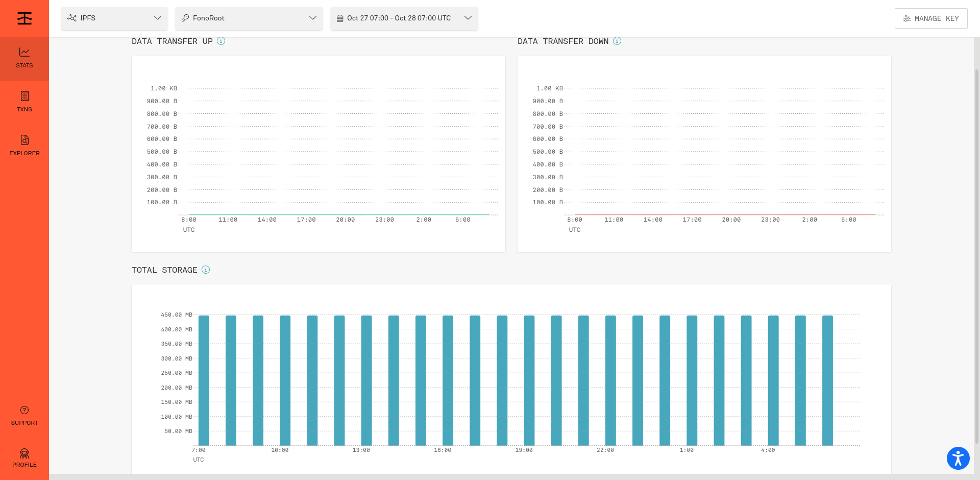
Task: Open the Profile page
Action: 24,458
